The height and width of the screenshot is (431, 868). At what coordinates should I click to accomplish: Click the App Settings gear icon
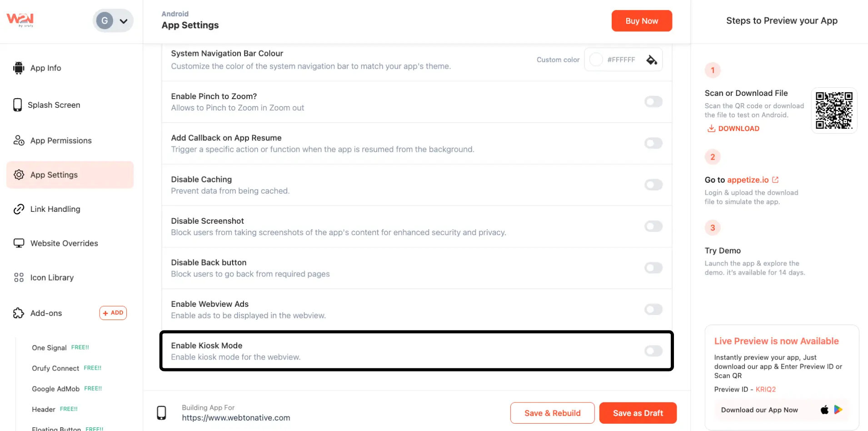(19, 175)
